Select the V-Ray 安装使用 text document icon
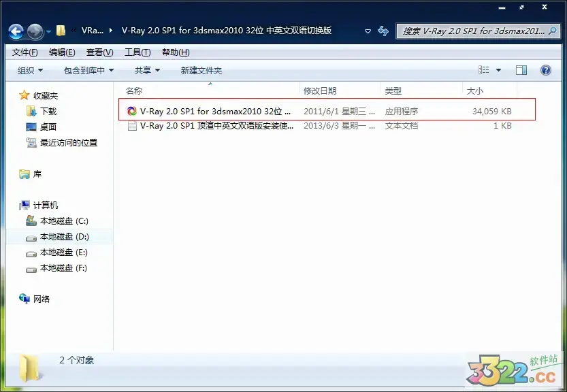The width and height of the screenshot is (567, 392). click(x=132, y=125)
